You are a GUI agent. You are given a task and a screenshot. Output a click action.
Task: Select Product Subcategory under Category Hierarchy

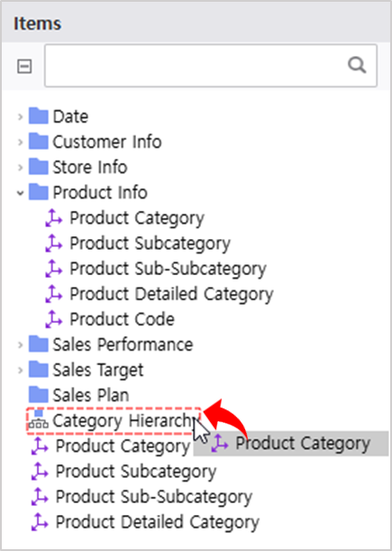point(136,472)
